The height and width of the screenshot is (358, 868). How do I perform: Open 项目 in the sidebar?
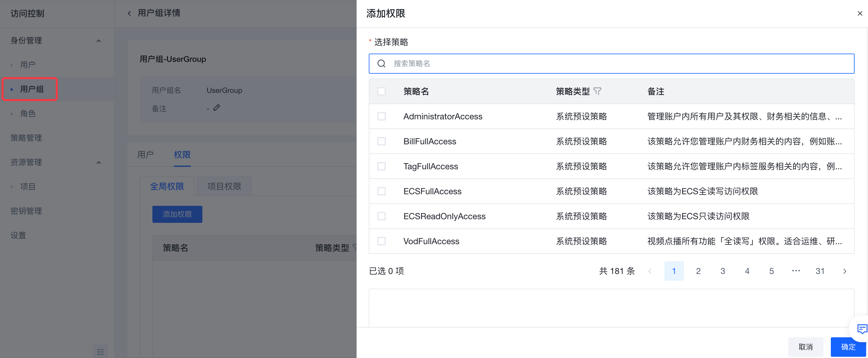coord(28,186)
